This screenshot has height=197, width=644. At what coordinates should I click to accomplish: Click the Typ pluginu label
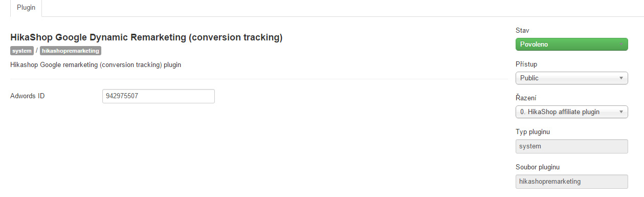(x=532, y=132)
